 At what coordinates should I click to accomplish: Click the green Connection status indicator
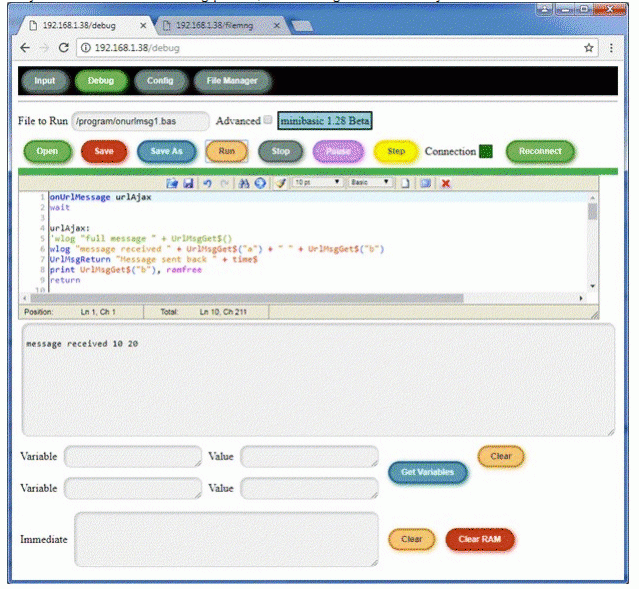point(486,152)
